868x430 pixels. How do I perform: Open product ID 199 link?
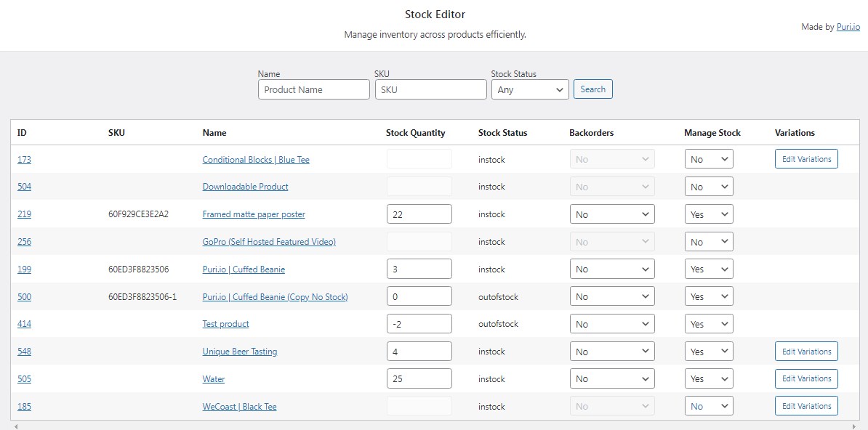[25, 269]
